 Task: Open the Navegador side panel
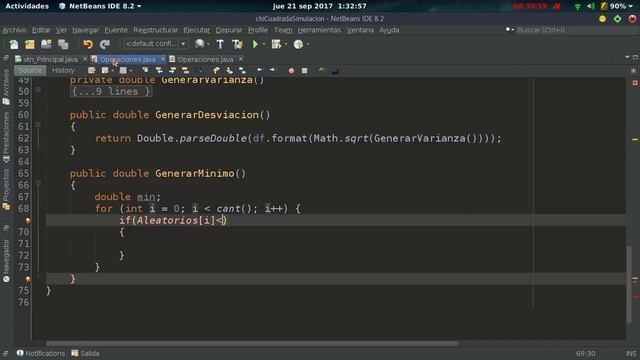point(6,261)
